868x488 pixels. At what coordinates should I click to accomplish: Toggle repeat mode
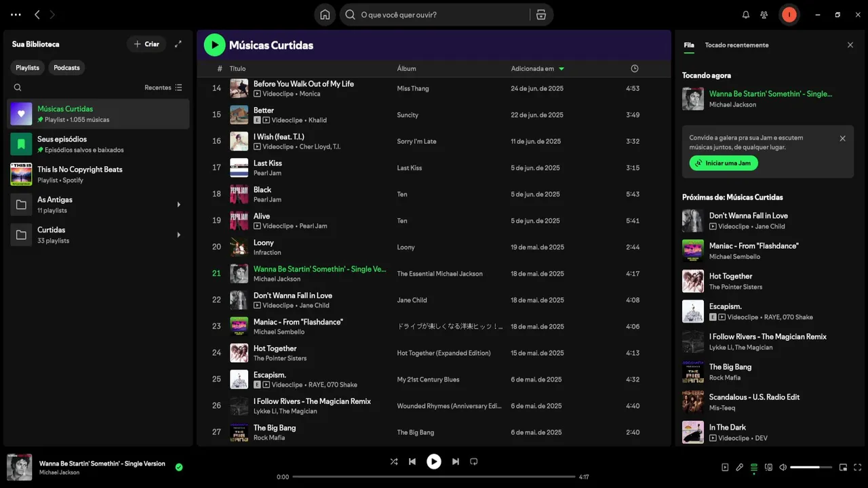pos(474,462)
